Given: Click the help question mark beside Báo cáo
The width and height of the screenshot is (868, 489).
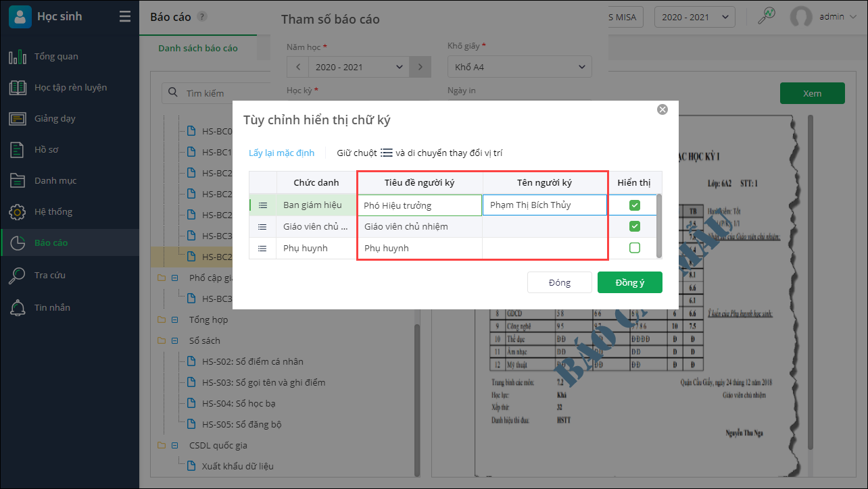Looking at the screenshot, I should tap(202, 17).
